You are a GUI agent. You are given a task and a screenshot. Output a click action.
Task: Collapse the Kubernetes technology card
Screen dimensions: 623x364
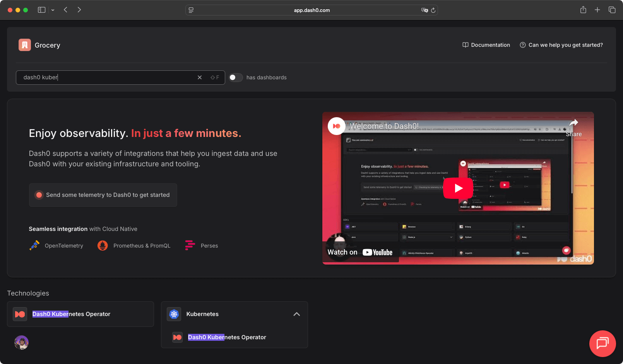click(296, 314)
